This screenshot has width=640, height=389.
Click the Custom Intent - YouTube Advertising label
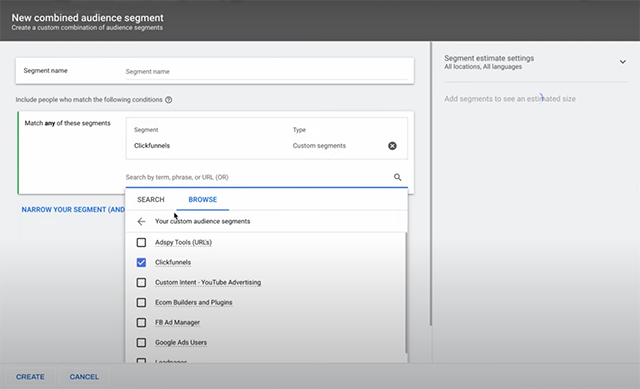(x=208, y=282)
